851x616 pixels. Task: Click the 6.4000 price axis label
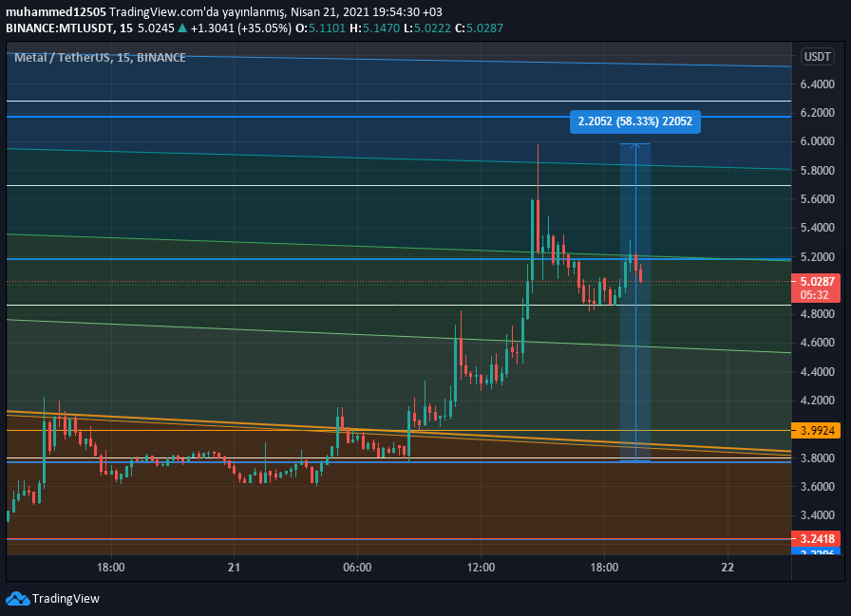817,84
